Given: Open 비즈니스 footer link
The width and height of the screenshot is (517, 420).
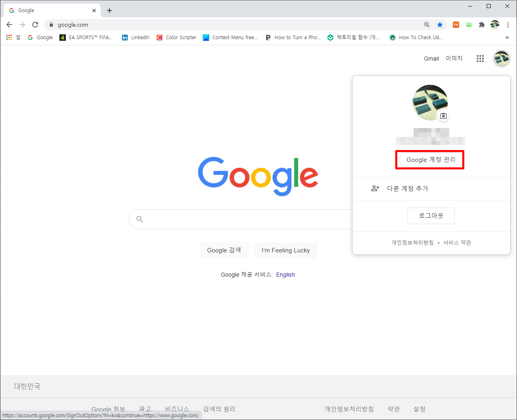Looking at the screenshot, I should pyautogui.click(x=177, y=409).
